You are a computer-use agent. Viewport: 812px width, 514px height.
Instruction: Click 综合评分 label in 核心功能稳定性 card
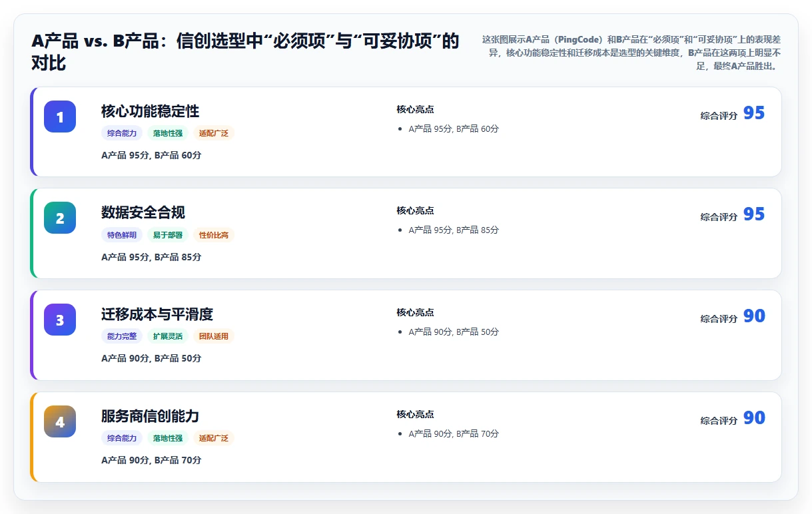tap(719, 116)
